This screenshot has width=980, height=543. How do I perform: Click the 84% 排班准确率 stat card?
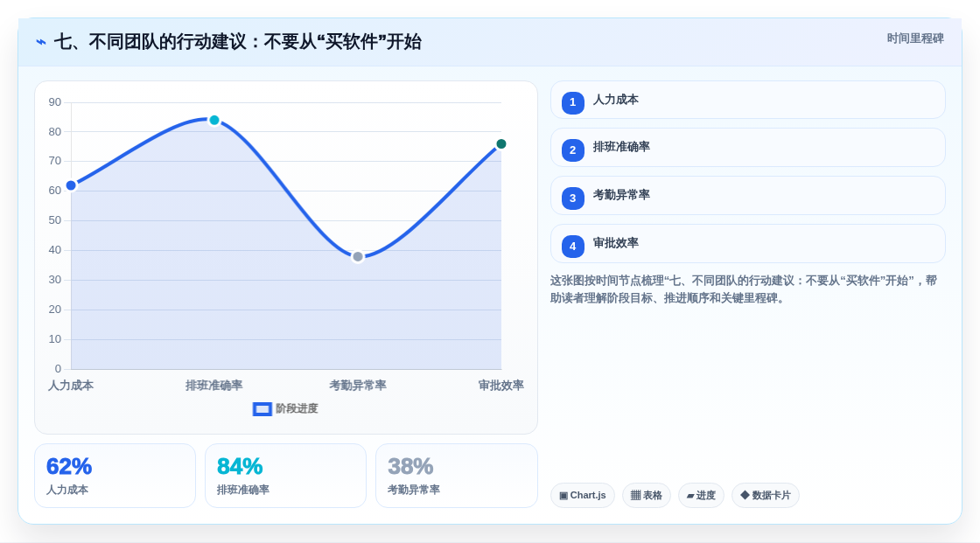click(285, 477)
